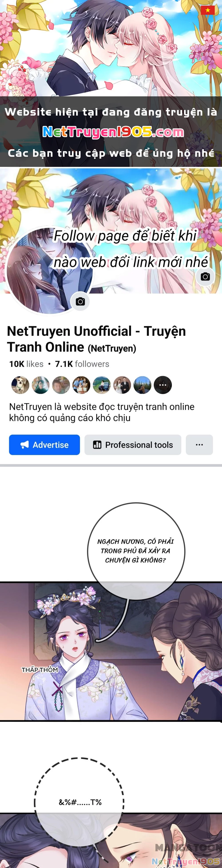
Task: Open the three-dots more options button
Action: pyautogui.click(x=199, y=445)
